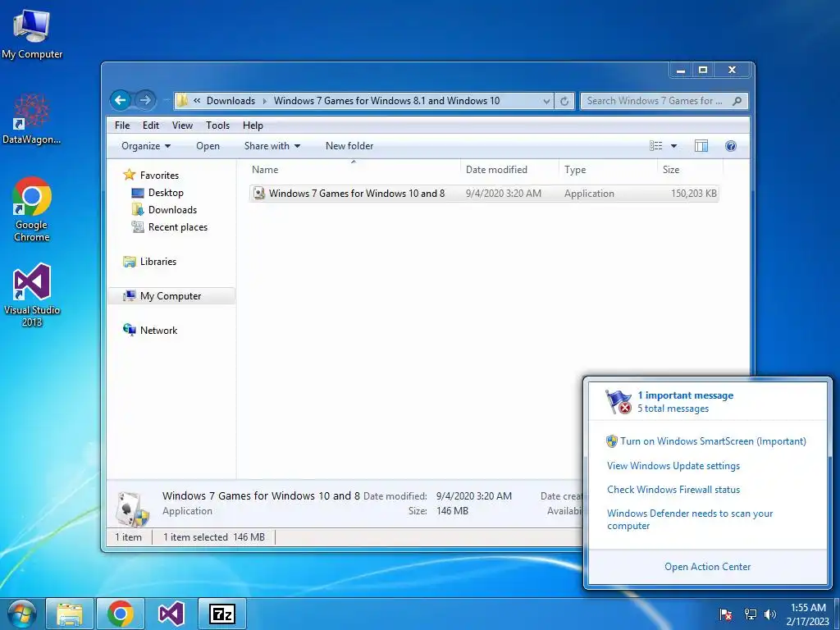Select Downloads under Favorites
840x630 pixels.
tap(172, 209)
